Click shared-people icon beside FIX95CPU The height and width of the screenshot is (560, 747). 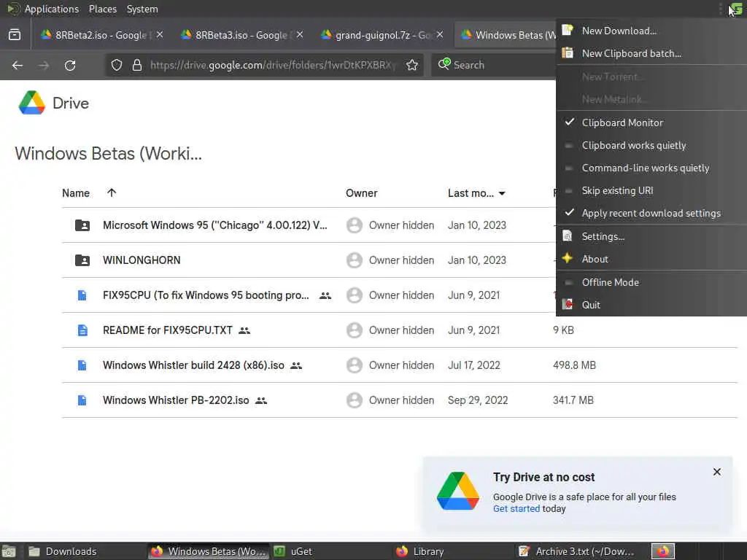[x=325, y=296]
